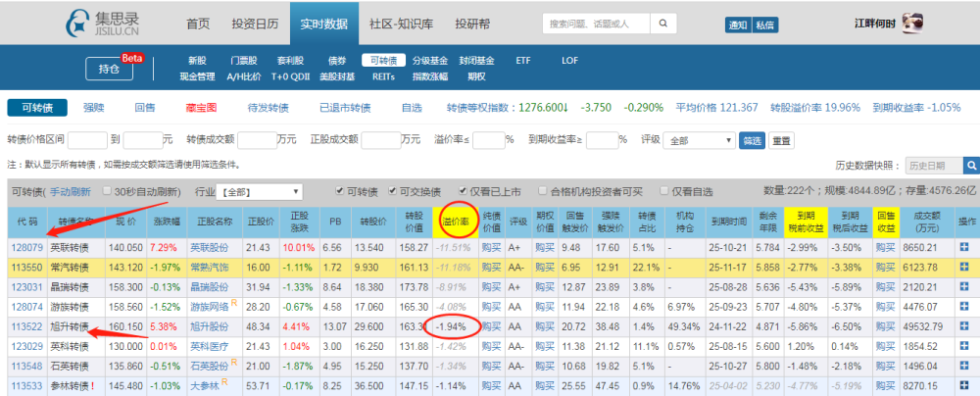Click the 重置 reset button
The height and width of the screenshot is (396, 980).
pyautogui.click(x=781, y=141)
